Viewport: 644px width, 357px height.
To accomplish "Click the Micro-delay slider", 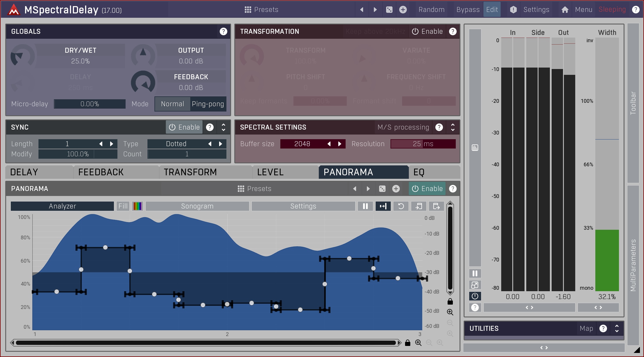I will [x=90, y=104].
